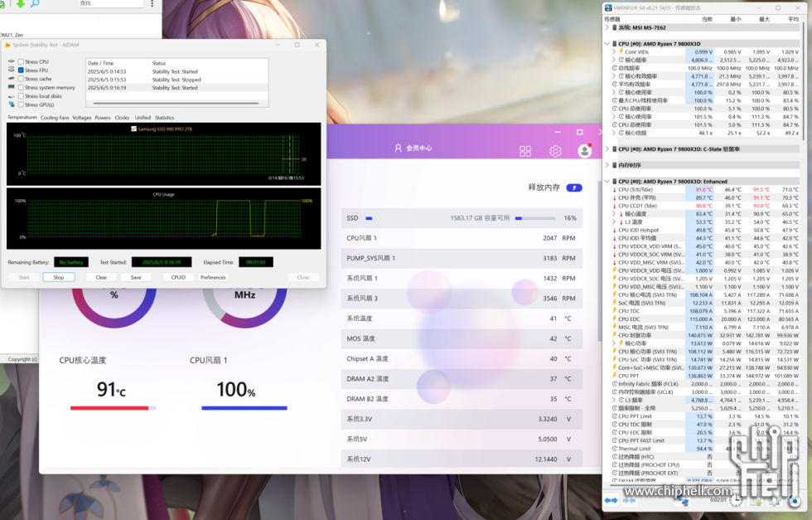This screenshot has width=812, height=520.
Task: Click the member center person icon
Action: point(398,148)
